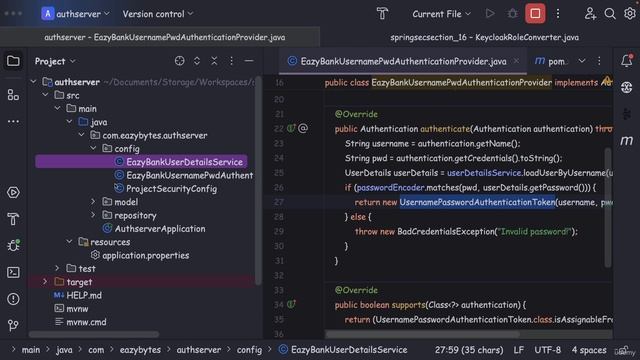Change UTF-8 file encoding
This screenshot has width=640, height=360.
547,350
